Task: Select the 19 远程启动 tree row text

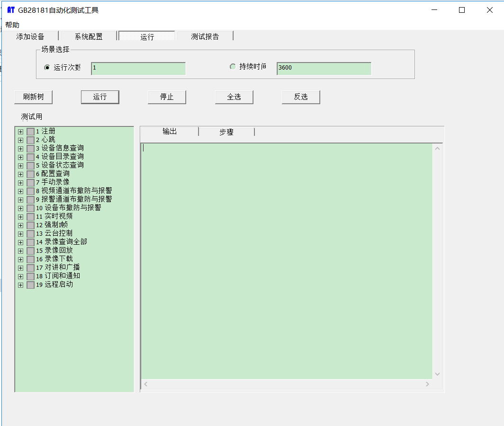Action: click(x=54, y=284)
